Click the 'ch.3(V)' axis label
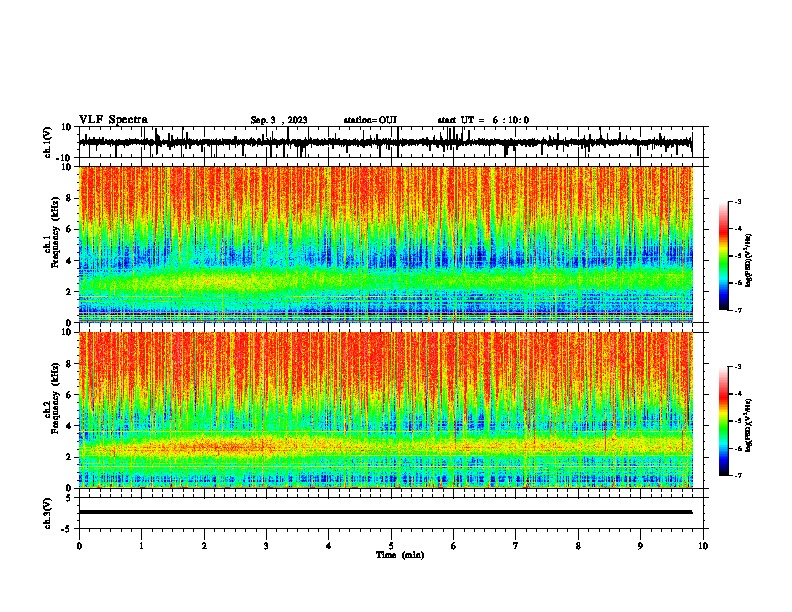792x612 pixels. point(48,513)
